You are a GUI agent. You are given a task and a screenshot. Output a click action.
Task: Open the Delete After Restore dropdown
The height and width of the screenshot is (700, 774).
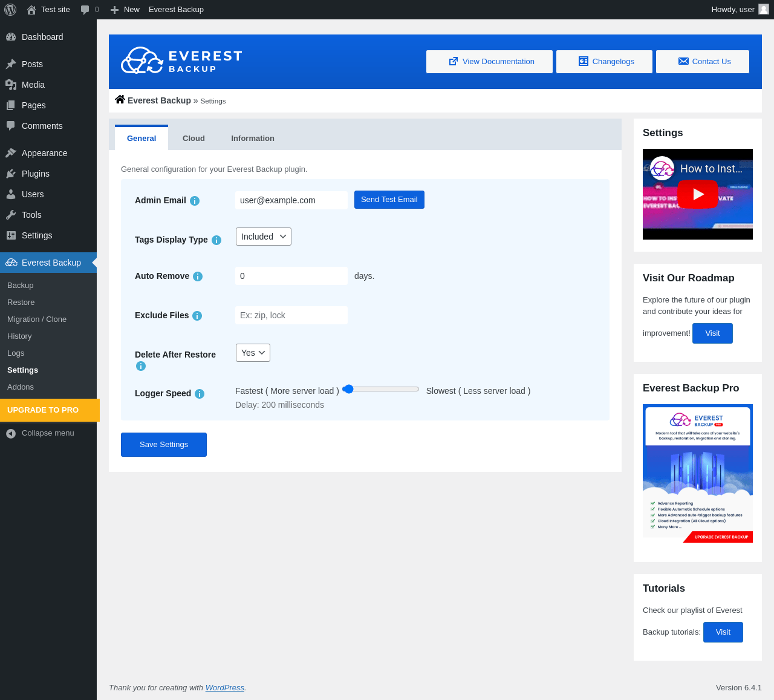253,353
